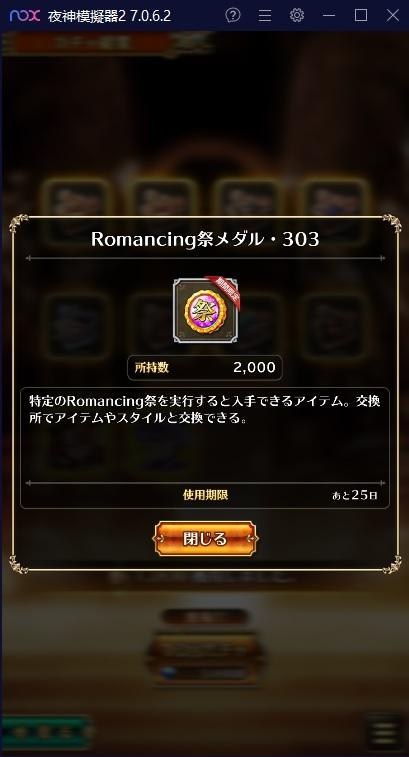Viewport: 409px width, 757px height.
Task: Click the dialog title Romancing祭メダル・303
Action: 205,240
